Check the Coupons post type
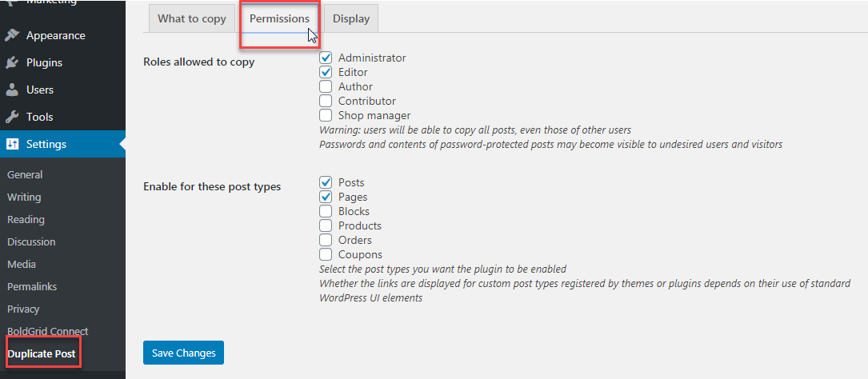 (x=326, y=254)
